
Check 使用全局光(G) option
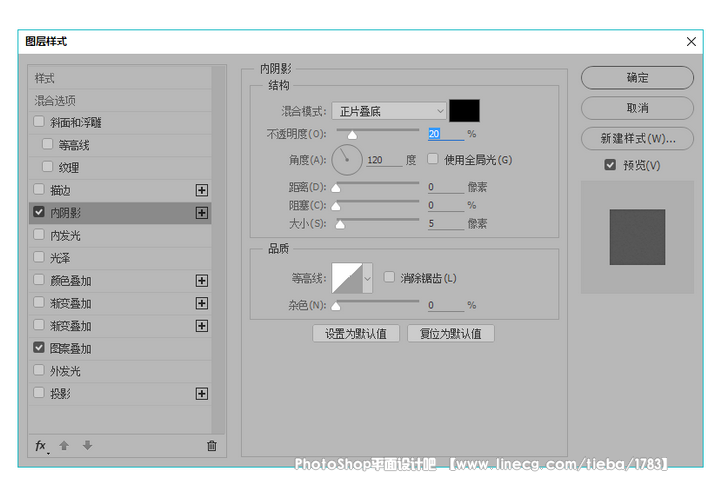433,159
